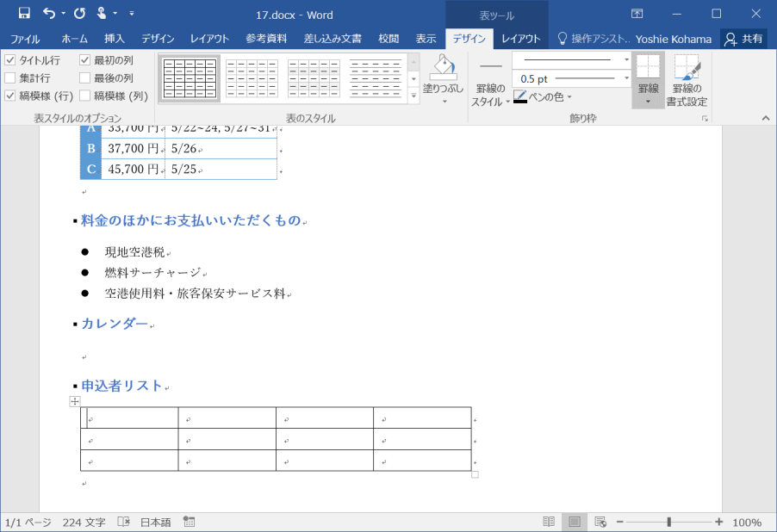
Task: Switch to the 挿入 tab
Action: (x=115, y=39)
